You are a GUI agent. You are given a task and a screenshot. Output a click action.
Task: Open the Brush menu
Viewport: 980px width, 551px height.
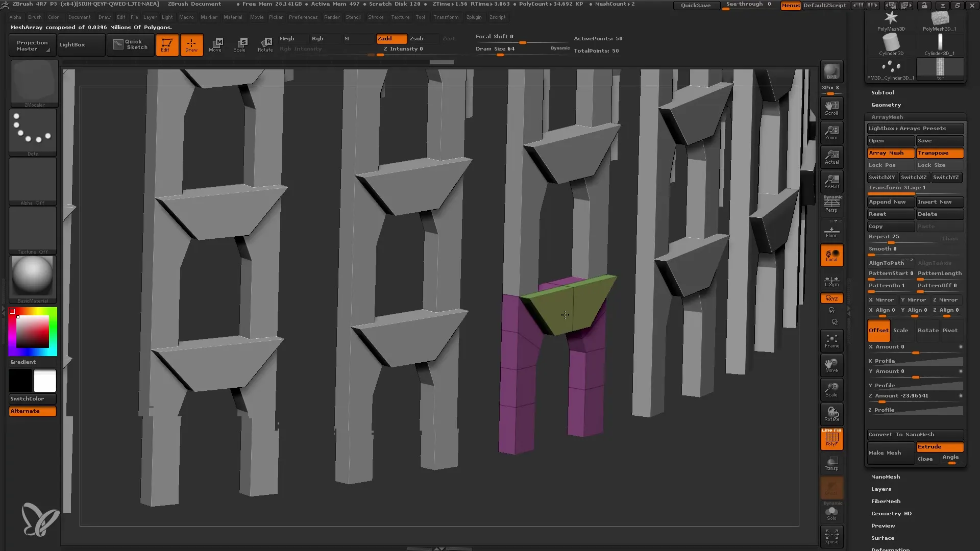click(x=35, y=17)
